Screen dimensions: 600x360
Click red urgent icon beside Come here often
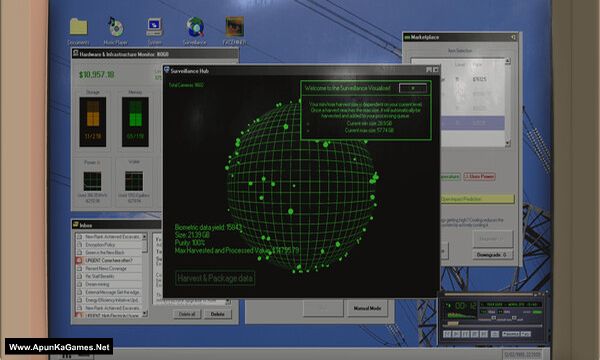(79, 261)
